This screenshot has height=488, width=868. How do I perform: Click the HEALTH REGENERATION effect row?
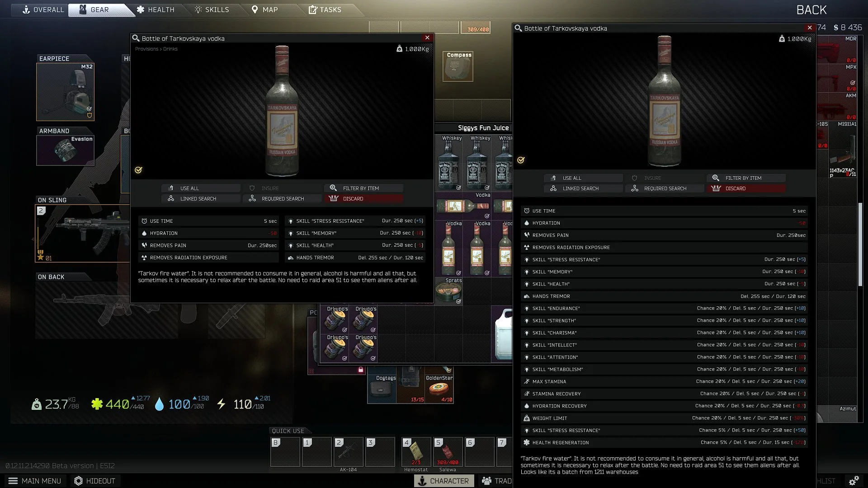[664, 442]
